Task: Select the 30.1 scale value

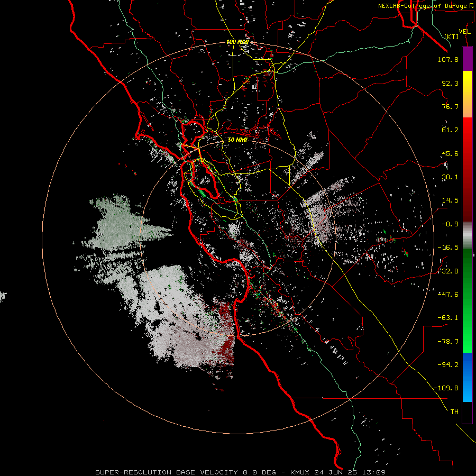Action: point(450,177)
